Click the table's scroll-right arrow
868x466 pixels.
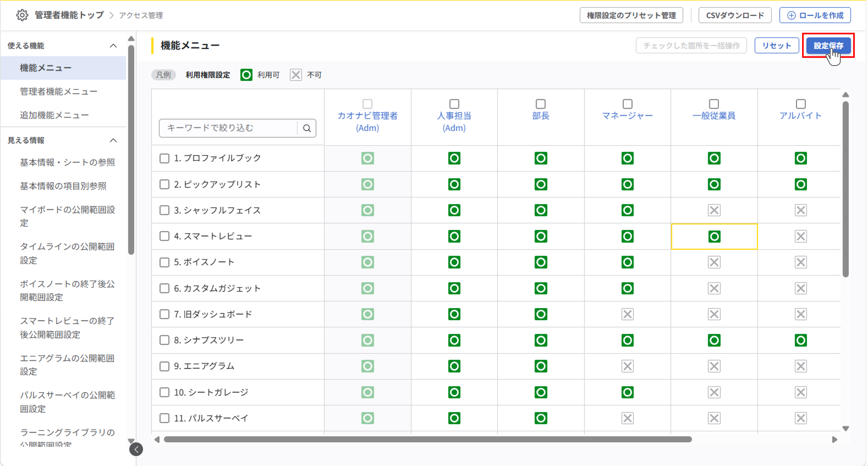tap(834, 439)
